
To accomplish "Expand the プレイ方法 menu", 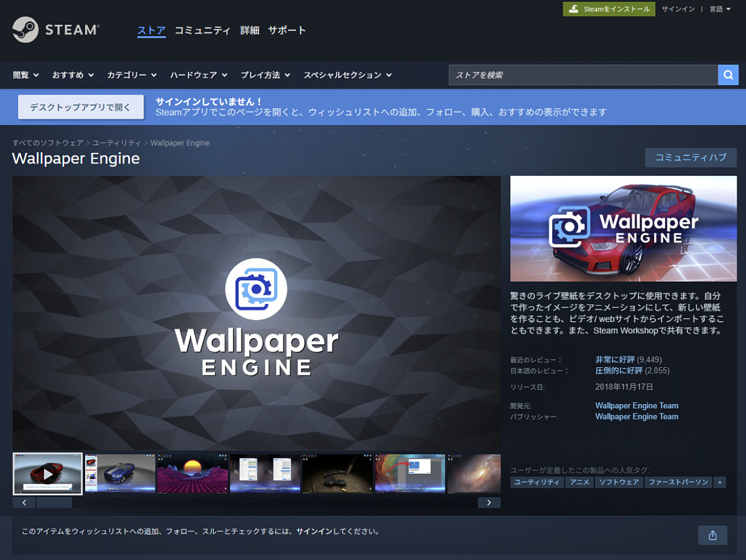I will (265, 75).
